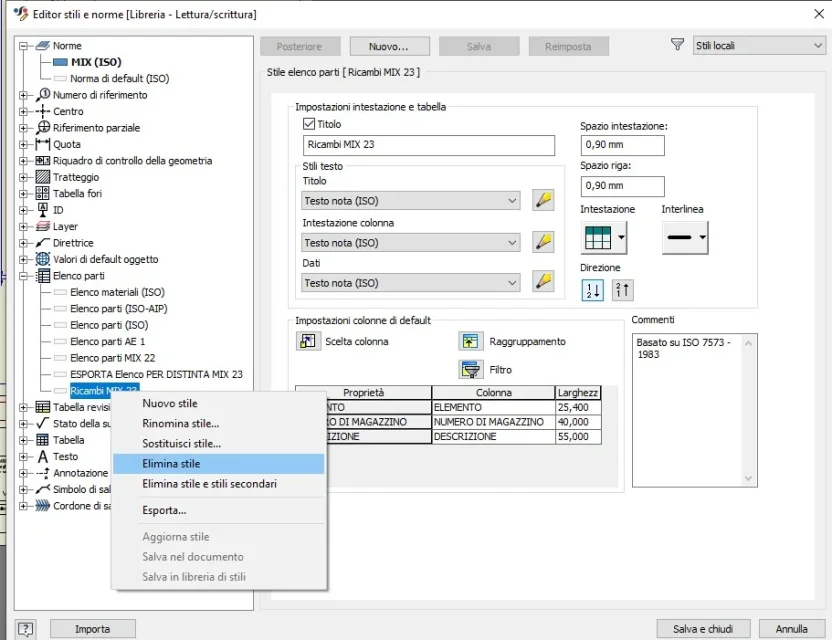Image resolution: width=832 pixels, height=640 pixels.
Task: Click the Tabella fori icon
Action: 43,194
